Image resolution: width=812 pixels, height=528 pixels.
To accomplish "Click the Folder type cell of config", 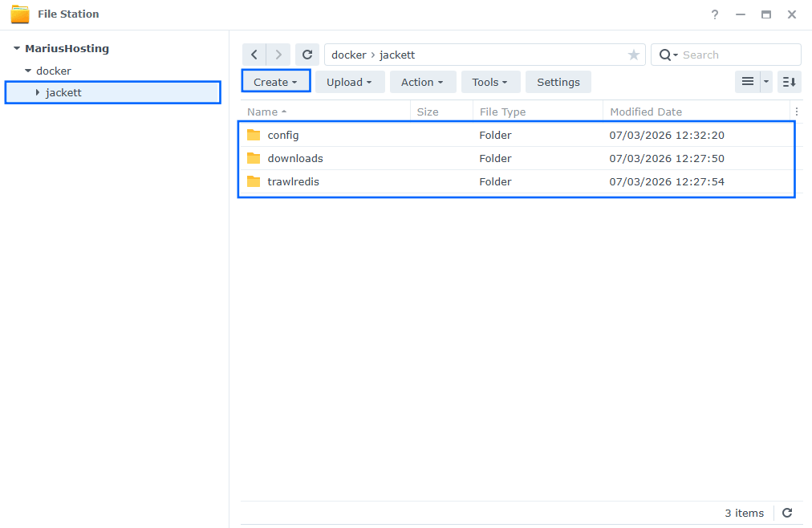I will click(495, 135).
